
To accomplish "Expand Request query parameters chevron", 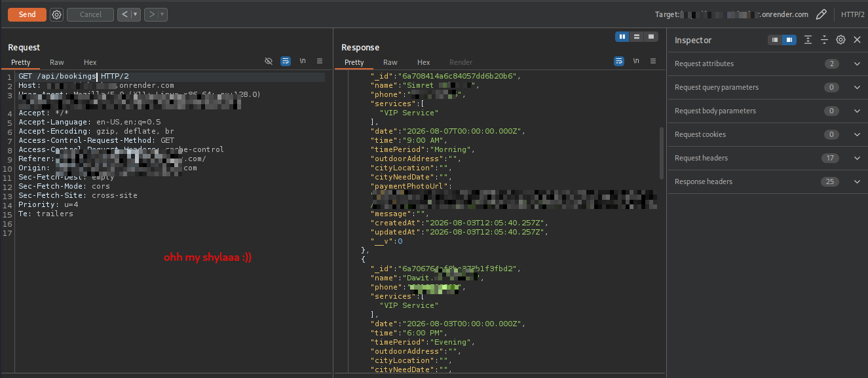I will 857,87.
